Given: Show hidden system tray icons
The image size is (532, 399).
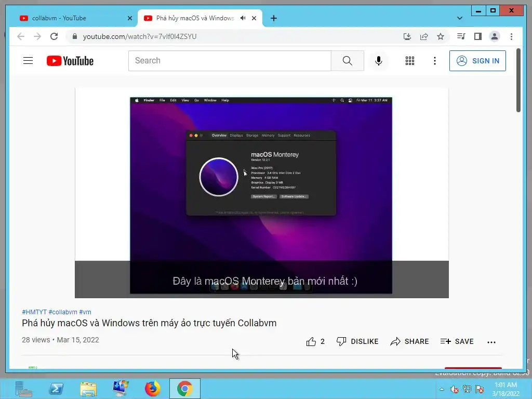Looking at the screenshot, I should click(x=442, y=389).
